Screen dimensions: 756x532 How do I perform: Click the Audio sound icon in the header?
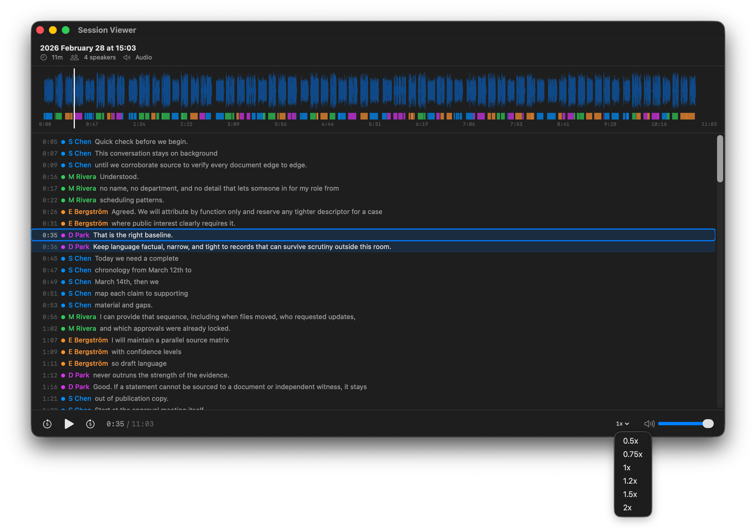[127, 57]
